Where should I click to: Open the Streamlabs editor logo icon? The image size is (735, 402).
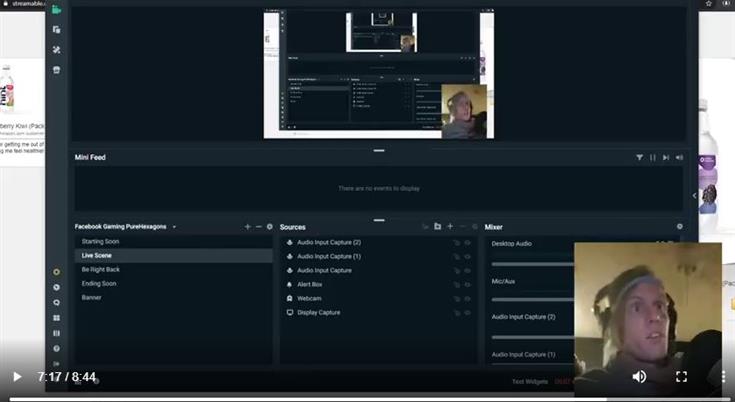pos(57,9)
